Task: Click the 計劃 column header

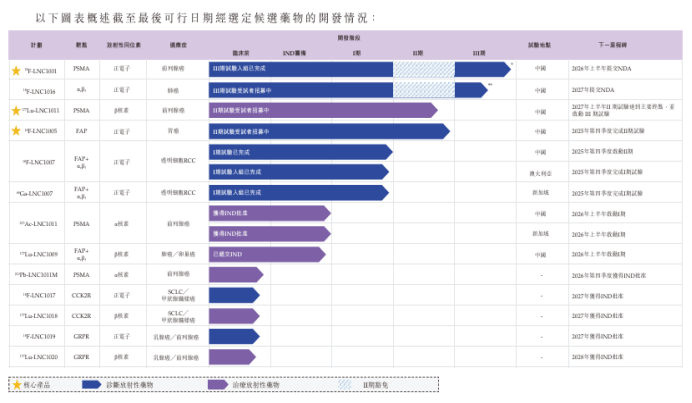Action: (36, 45)
